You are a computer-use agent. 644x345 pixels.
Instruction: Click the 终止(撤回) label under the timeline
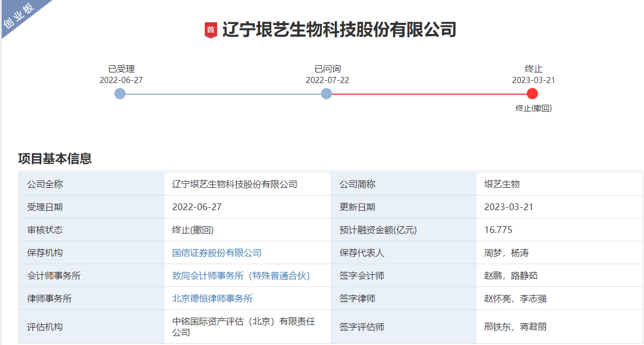tap(533, 109)
